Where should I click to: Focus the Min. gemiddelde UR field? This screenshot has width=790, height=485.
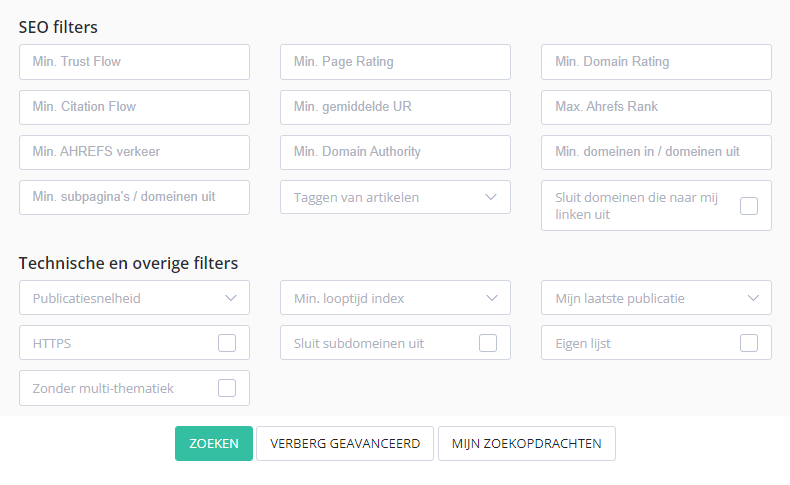coord(396,107)
